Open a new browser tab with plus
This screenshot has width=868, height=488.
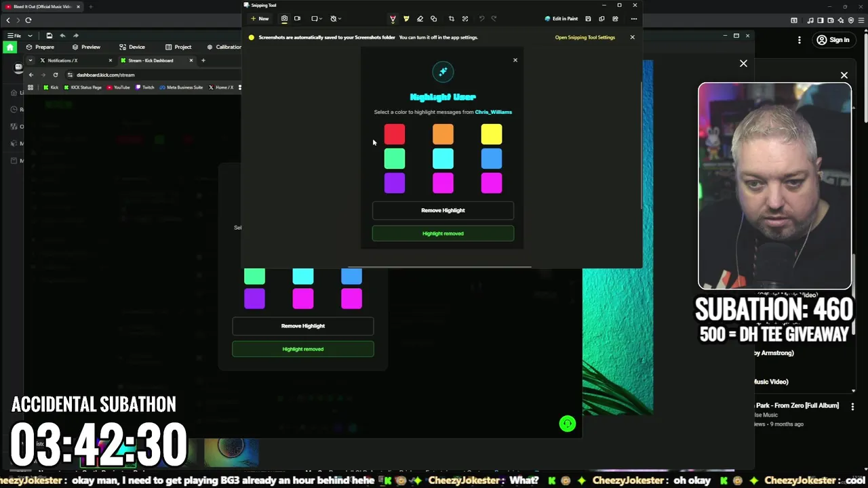[x=203, y=60]
